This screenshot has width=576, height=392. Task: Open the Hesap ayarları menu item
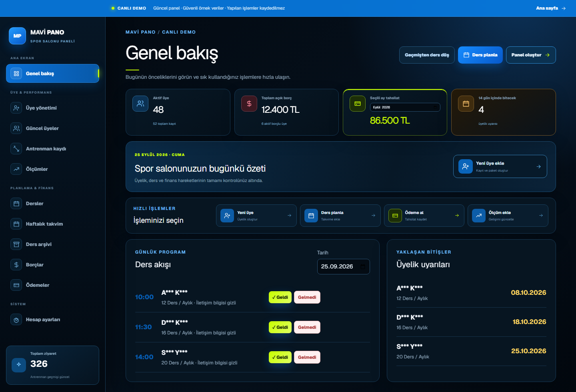52,320
